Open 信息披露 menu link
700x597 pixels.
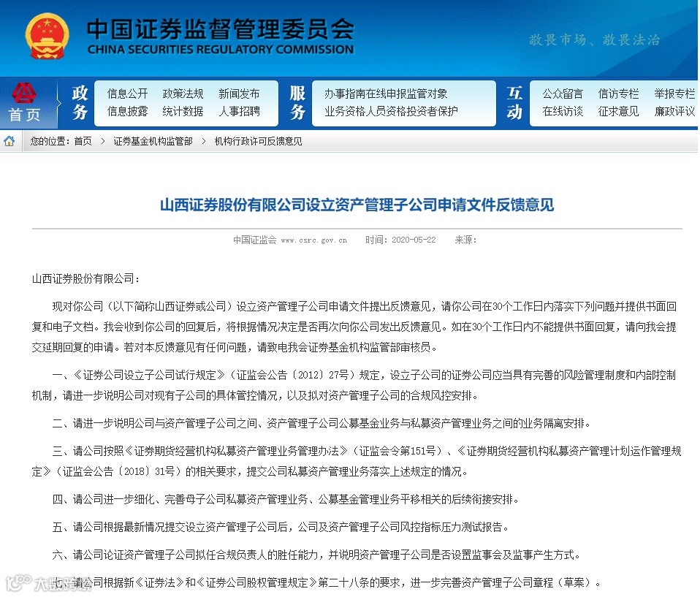(x=127, y=111)
